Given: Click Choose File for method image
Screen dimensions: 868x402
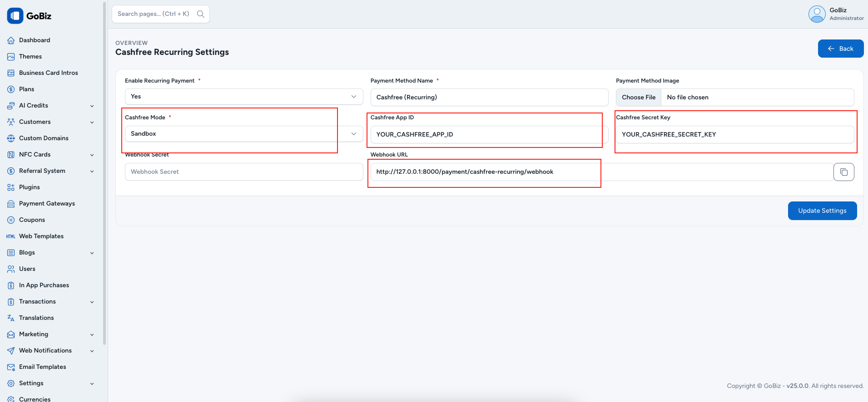Looking at the screenshot, I should pos(639,98).
